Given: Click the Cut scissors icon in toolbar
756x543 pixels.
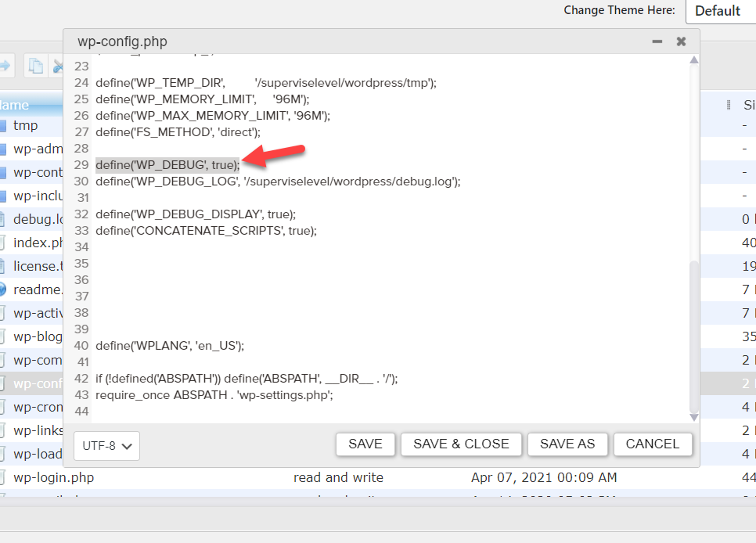Looking at the screenshot, I should click(57, 66).
